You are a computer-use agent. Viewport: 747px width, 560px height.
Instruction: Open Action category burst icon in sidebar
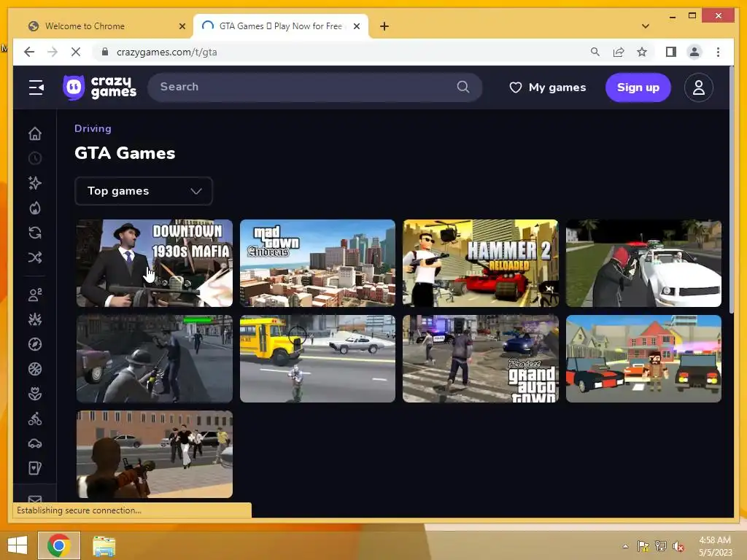point(35,319)
